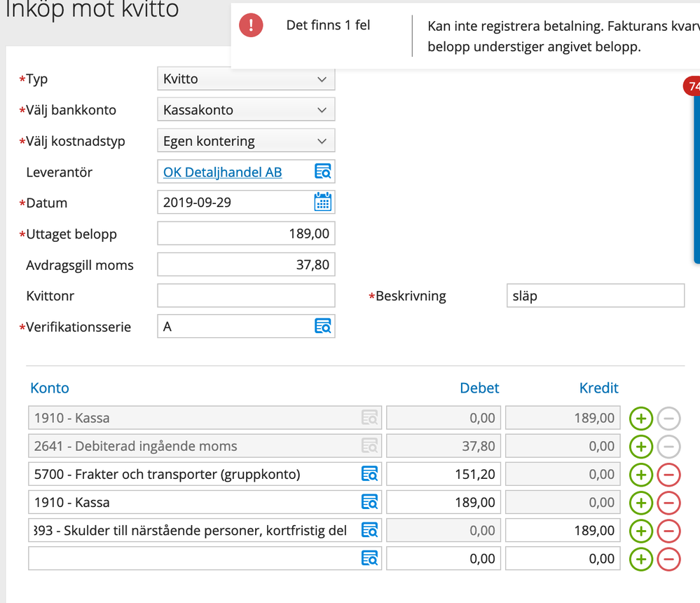Open lookup icon for Verifikationsserie
The width and height of the screenshot is (700, 603).
coord(323,326)
